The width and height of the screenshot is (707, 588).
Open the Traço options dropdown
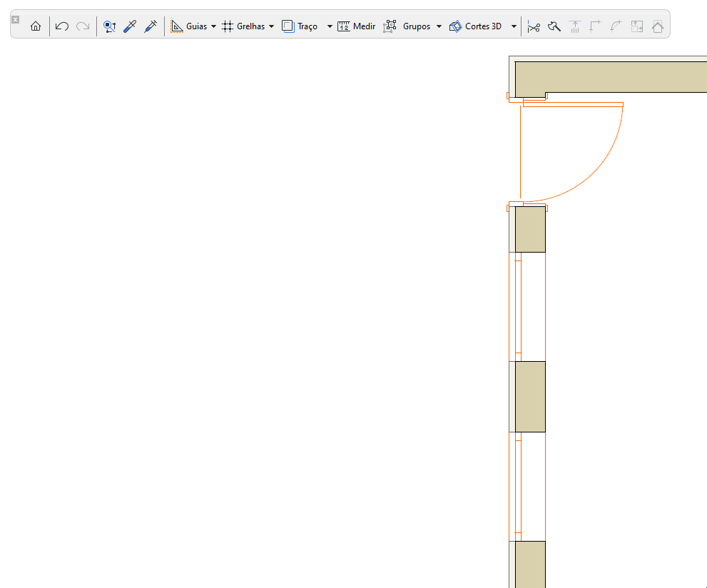pyautogui.click(x=328, y=26)
